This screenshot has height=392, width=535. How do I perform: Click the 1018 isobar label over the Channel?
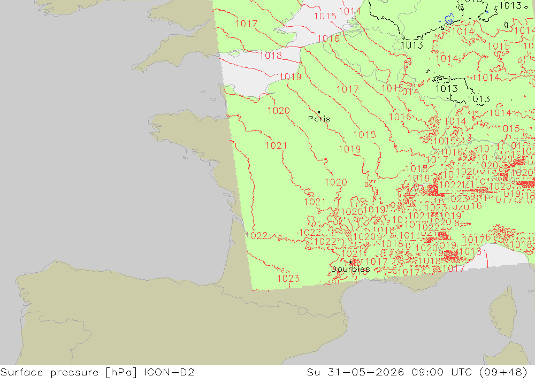click(271, 55)
